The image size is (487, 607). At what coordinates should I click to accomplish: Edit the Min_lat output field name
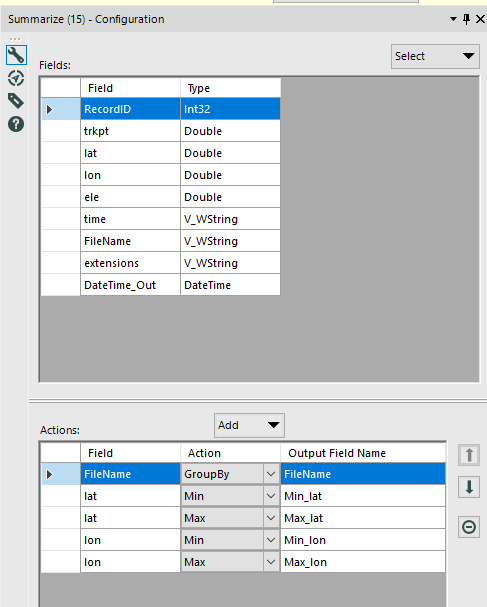[x=363, y=496]
